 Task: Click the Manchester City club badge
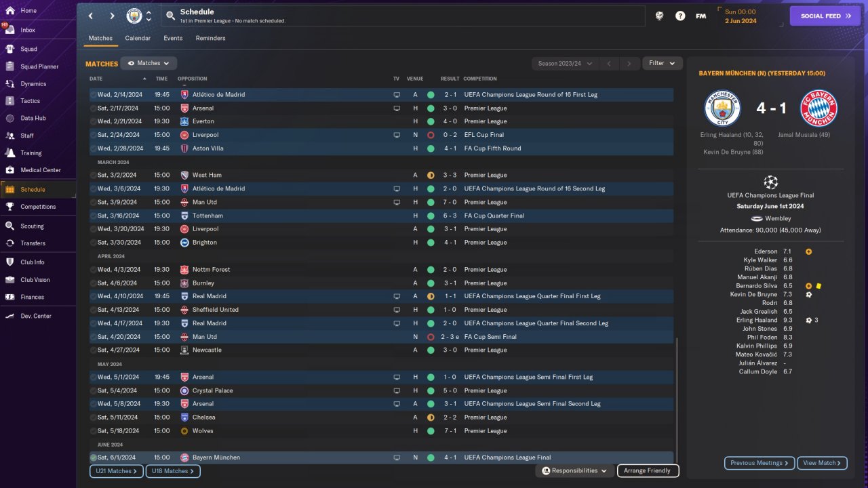(135, 16)
